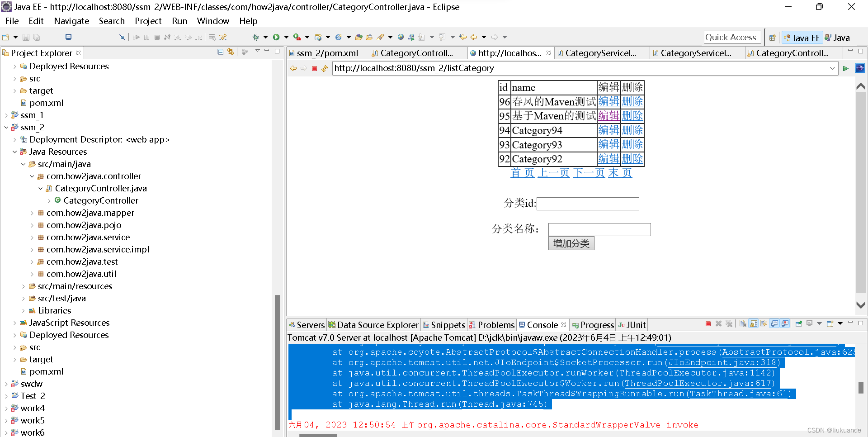Collapse the ssm_2 project node
868x437 pixels.
coord(6,128)
